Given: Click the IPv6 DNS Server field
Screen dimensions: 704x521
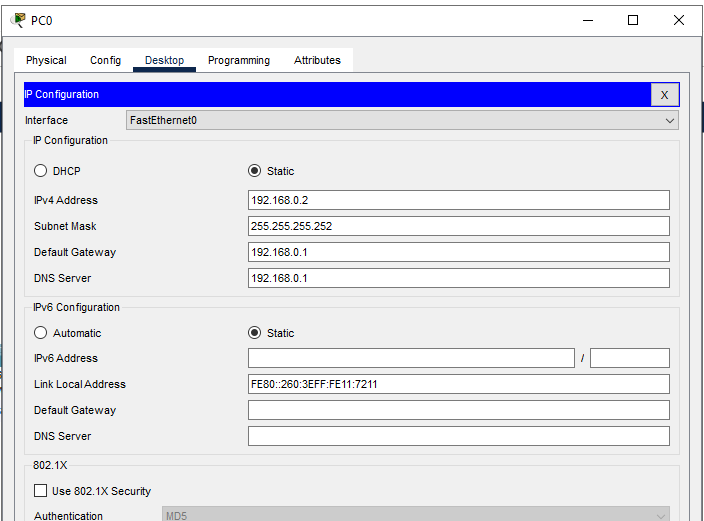Looking at the screenshot, I should pos(458,436).
